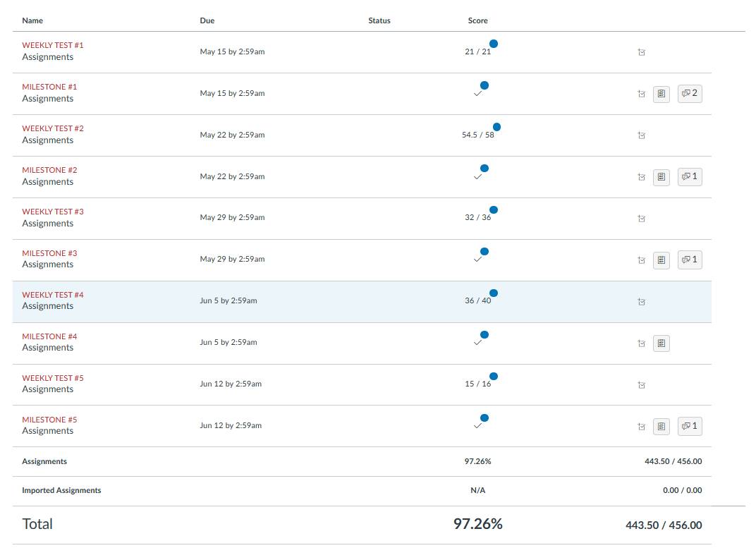The width and height of the screenshot is (756, 548).
Task: Click the Name column header
Action: tap(32, 20)
